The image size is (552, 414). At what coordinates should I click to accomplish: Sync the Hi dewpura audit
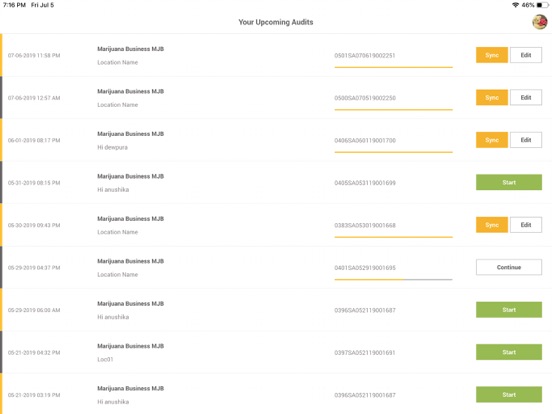click(x=492, y=140)
